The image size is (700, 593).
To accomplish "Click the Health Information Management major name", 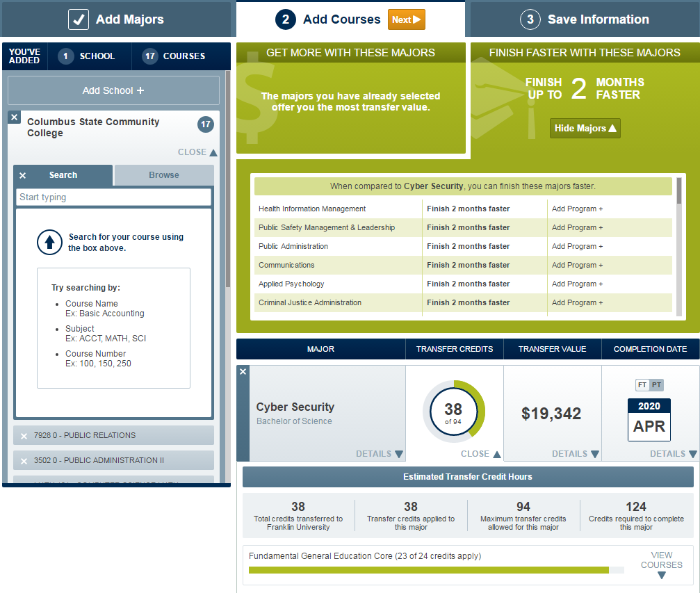I will [x=312, y=209].
